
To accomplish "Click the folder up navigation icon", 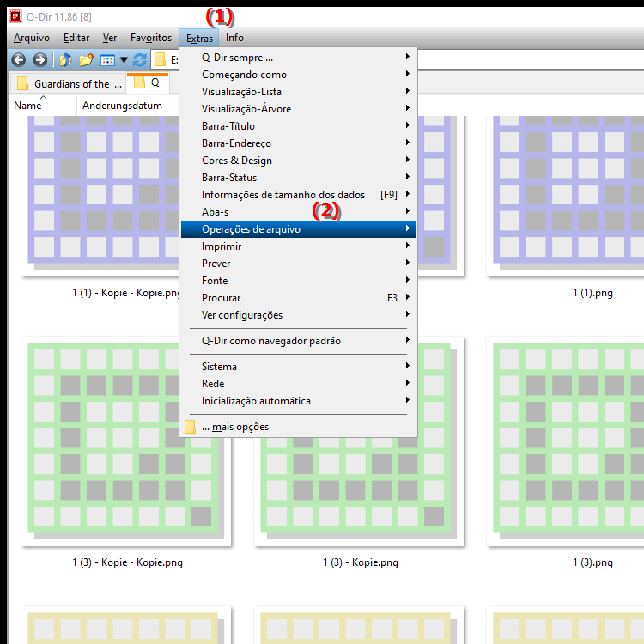I will [66, 60].
